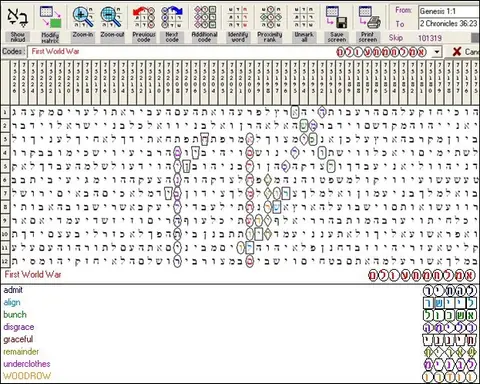The width and height of the screenshot is (480, 384).
Task: Open the Additional code tool
Action: pyautogui.click(x=204, y=17)
